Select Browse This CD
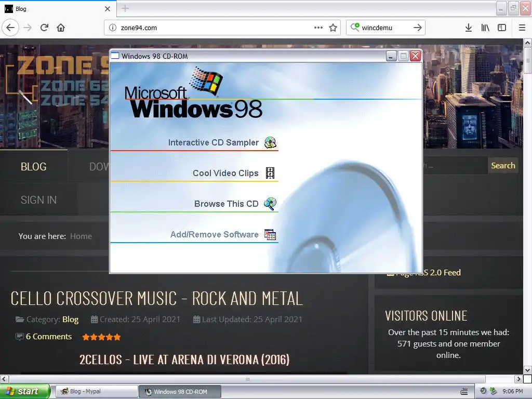The width and height of the screenshot is (532, 399). tap(227, 204)
